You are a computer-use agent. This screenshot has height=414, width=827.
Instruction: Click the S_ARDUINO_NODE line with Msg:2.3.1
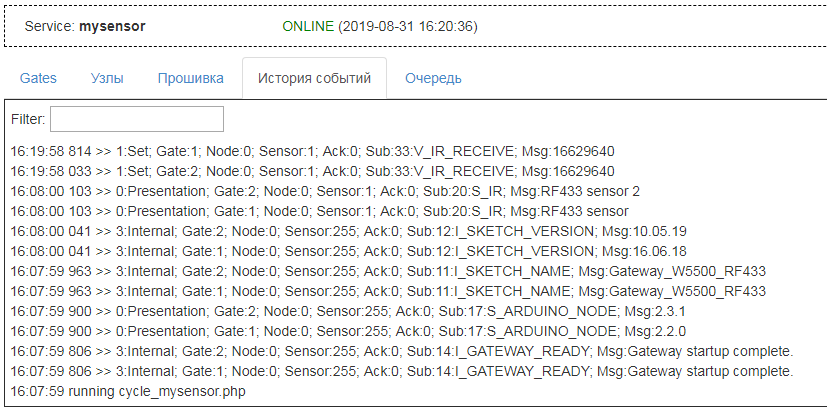tap(337, 311)
